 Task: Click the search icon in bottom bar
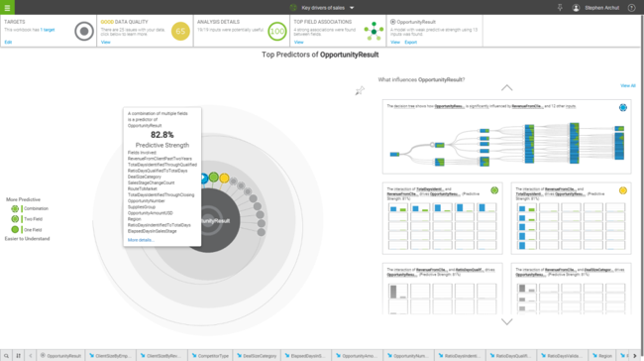coord(6,356)
